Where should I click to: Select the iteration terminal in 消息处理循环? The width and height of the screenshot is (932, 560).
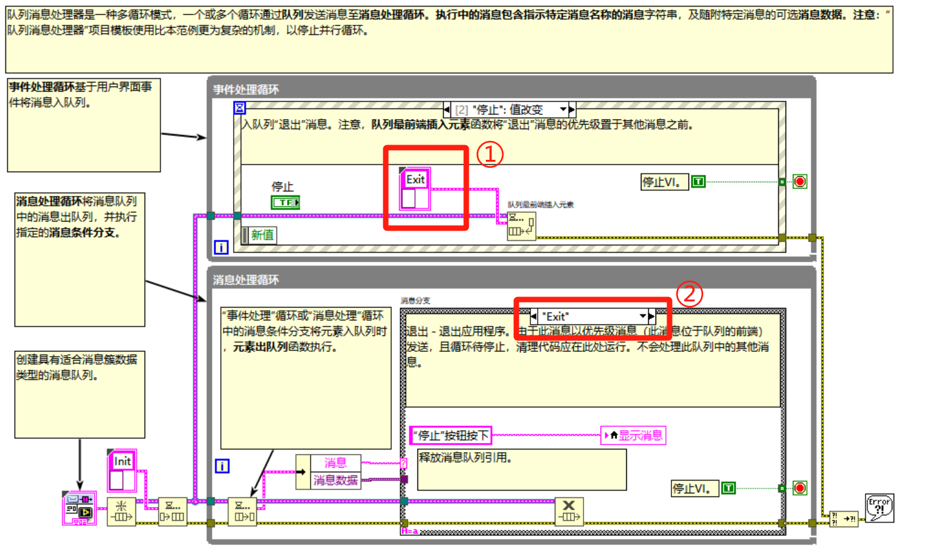(222, 466)
